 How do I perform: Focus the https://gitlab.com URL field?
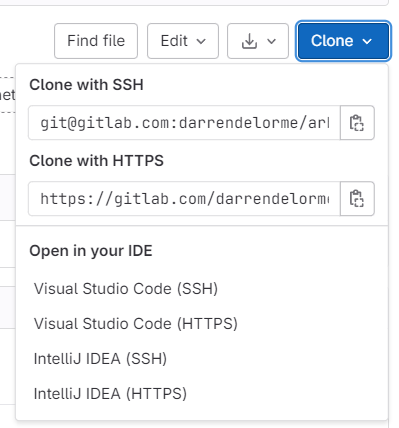pos(184,199)
